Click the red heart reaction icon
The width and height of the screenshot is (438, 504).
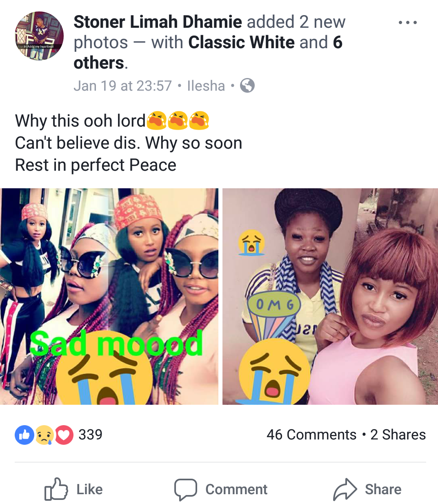pyautogui.click(x=64, y=435)
